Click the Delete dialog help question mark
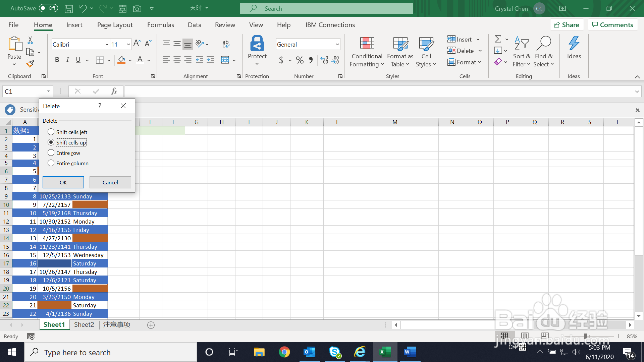 [x=100, y=106]
